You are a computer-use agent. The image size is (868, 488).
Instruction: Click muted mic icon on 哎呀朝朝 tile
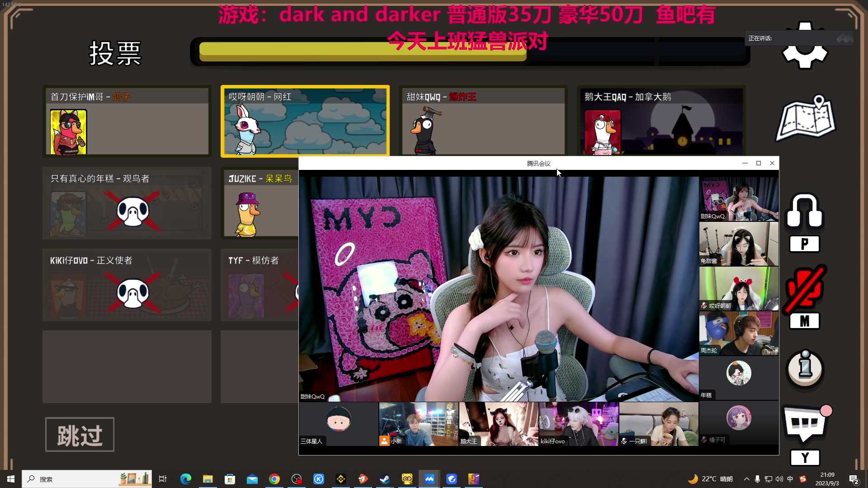704,305
